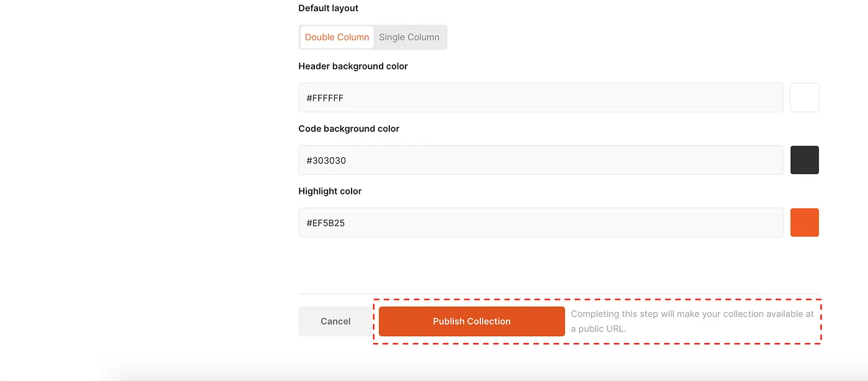This screenshot has width=868, height=381.
Task: Click the 'Header background color' label
Action: click(x=353, y=66)
